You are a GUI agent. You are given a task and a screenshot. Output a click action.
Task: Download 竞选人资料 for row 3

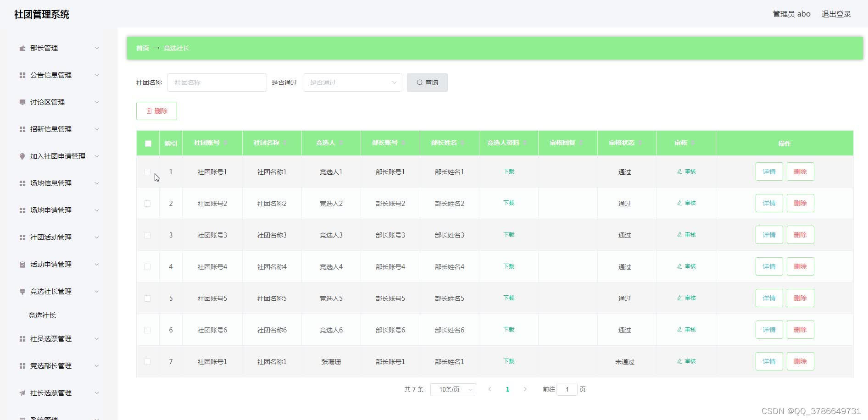509,235
